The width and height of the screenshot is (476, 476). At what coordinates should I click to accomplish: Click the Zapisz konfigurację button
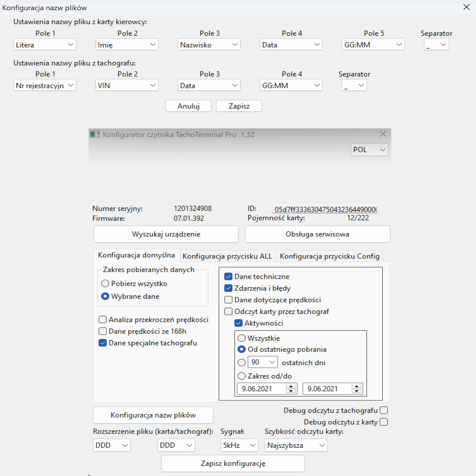click(233, 463)
